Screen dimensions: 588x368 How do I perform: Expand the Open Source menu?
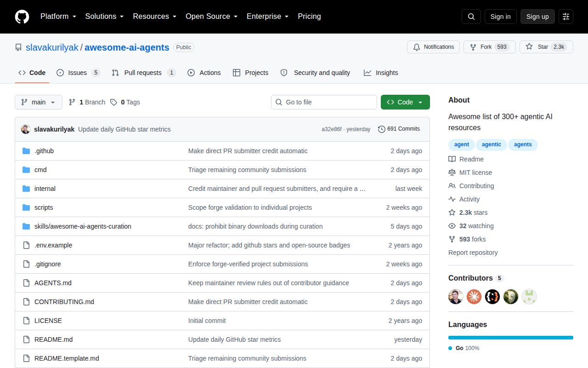[212, 17]
